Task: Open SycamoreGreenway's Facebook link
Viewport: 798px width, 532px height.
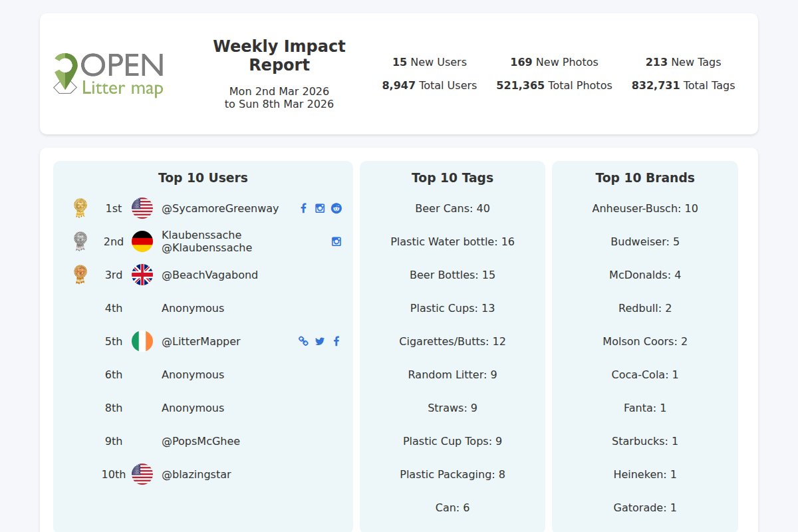Action: tap(303, 208)
